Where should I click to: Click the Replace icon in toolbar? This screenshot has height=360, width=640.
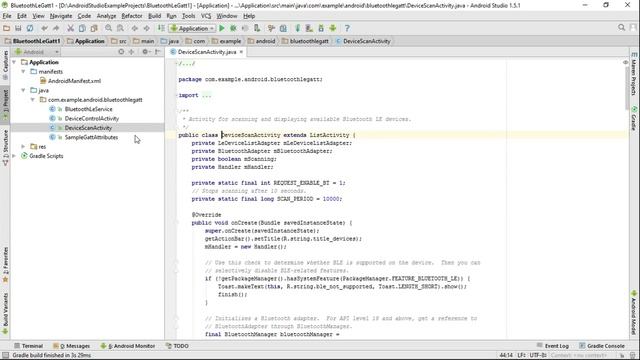(120, 28)
